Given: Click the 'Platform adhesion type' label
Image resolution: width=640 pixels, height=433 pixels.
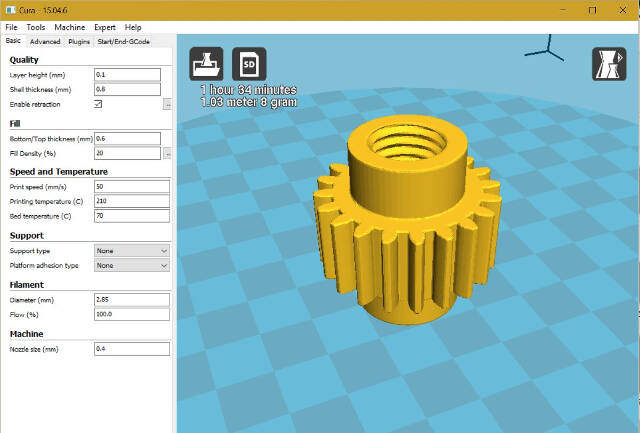Looking at the screenshot, I should (x=44, y=266).
